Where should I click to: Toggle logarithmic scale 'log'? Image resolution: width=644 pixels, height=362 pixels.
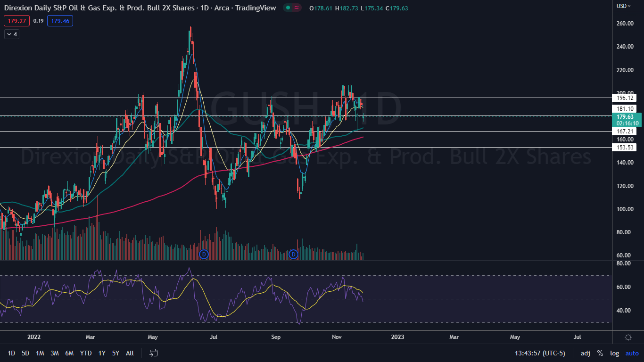coord(614,353)
